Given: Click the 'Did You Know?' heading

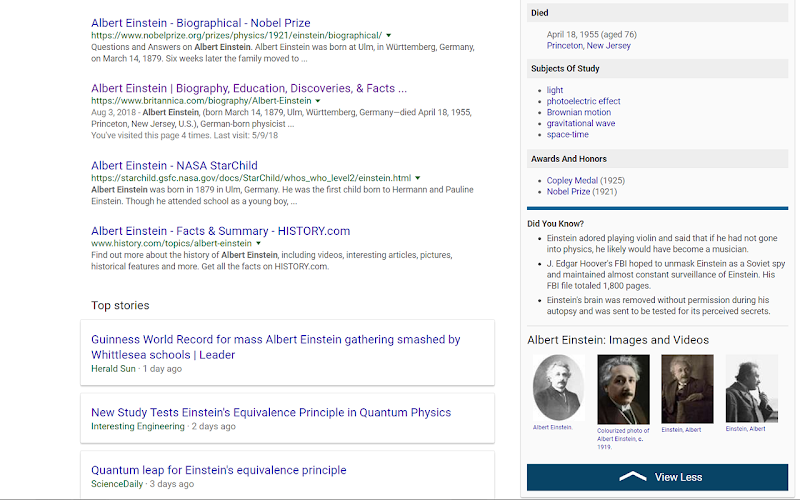Looking at the screenshot, I should click(555, 223).
